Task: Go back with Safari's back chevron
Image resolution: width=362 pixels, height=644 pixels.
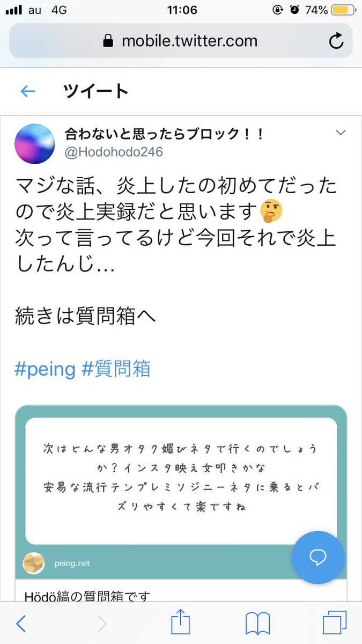Action: (21, 624)
